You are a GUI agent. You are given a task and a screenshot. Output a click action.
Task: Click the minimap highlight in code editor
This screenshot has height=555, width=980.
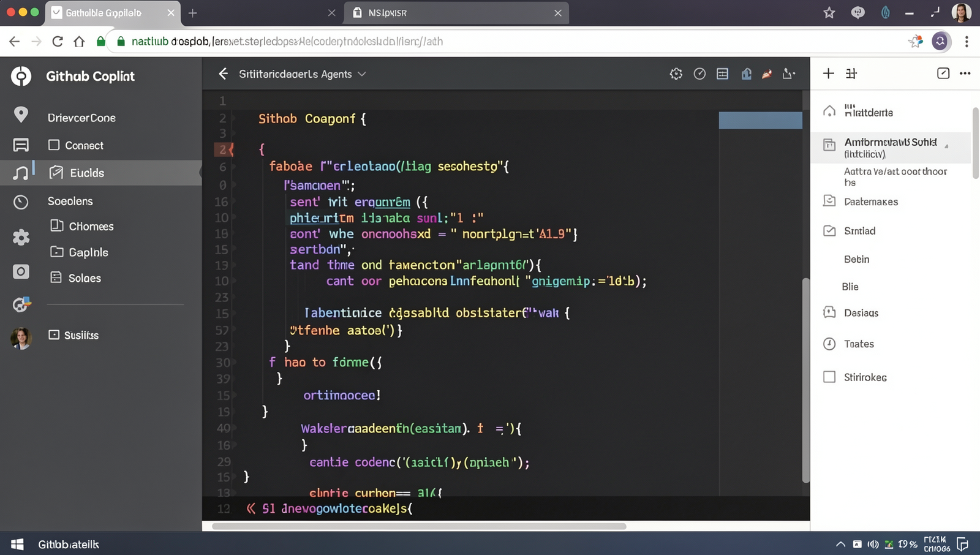tap(760, 120)
